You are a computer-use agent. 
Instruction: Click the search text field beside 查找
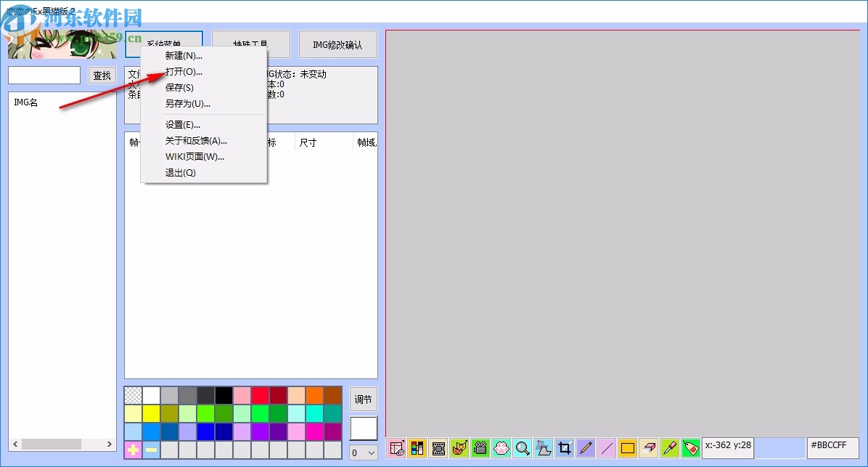(x=44, y=76)
